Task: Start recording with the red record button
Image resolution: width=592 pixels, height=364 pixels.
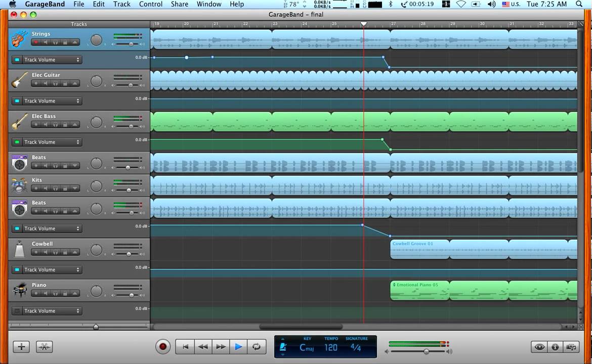Action: tap(163, 347)
